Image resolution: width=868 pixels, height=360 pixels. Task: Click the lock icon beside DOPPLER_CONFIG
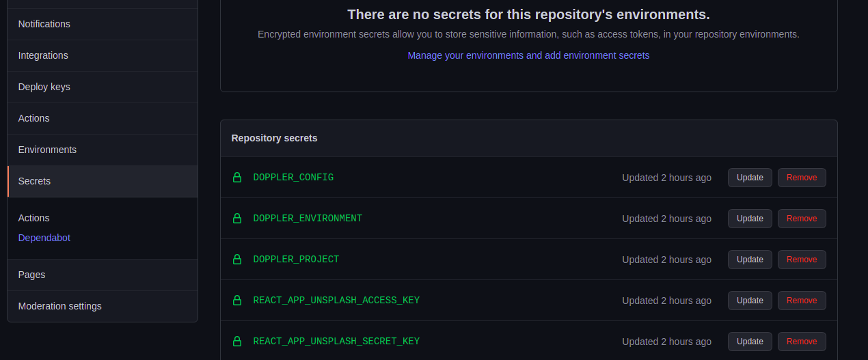[237, 178]
